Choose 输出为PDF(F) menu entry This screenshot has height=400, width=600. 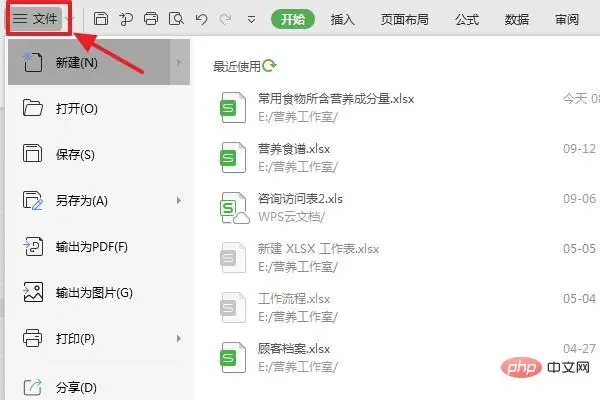click(99, 247)
